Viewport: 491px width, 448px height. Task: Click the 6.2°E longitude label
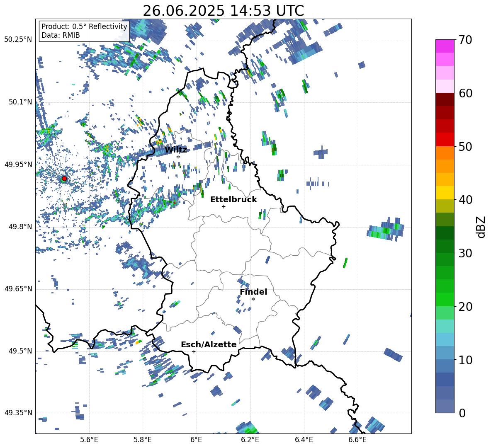coord(250,440)
